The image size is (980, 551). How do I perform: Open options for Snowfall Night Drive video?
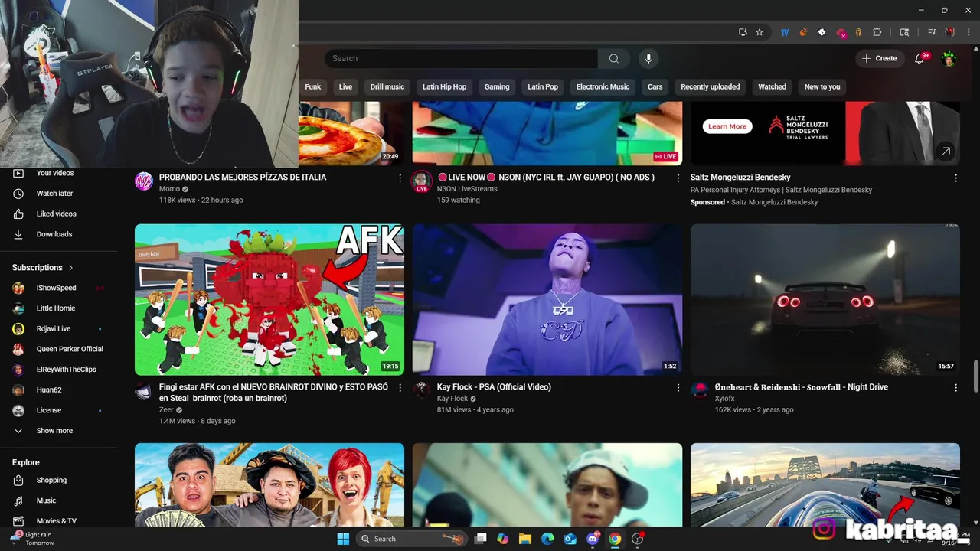pos(955,388)
